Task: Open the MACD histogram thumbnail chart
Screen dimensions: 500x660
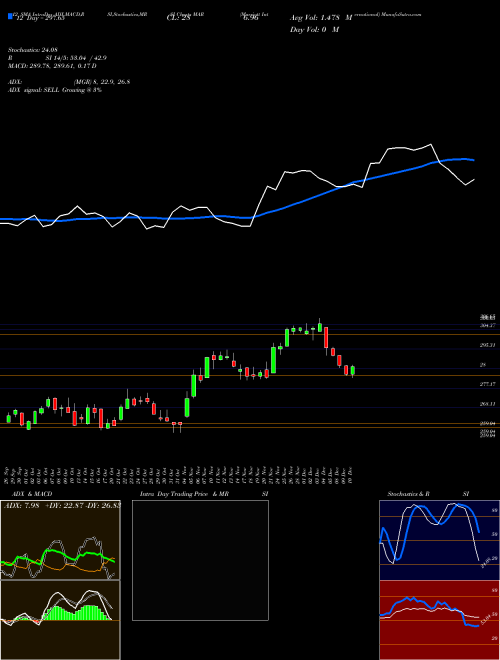Action: [60, 620]
